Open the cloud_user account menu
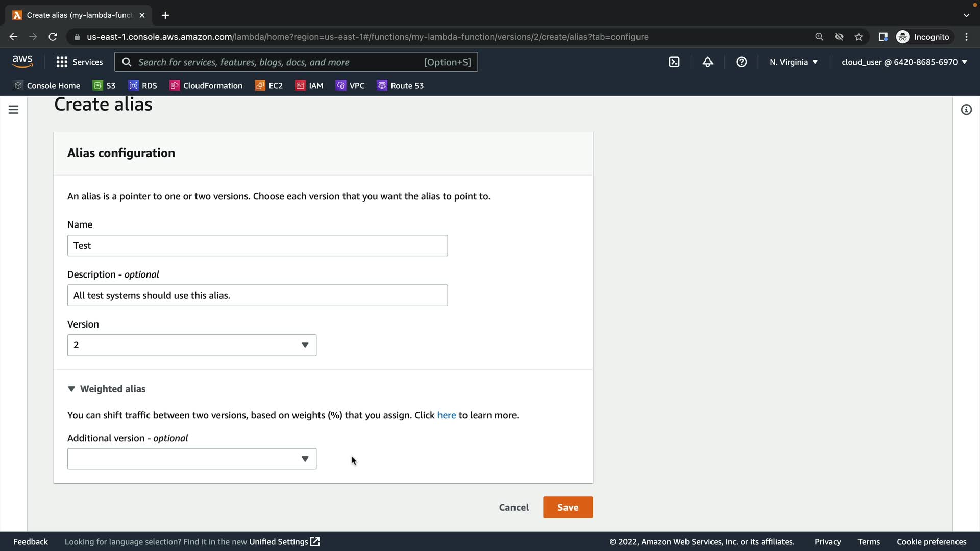 point(904,62)
